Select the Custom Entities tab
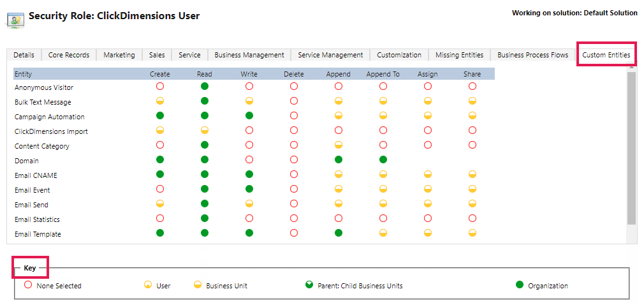The width and height of the screenshot is (644, 303). coord(606,55)
